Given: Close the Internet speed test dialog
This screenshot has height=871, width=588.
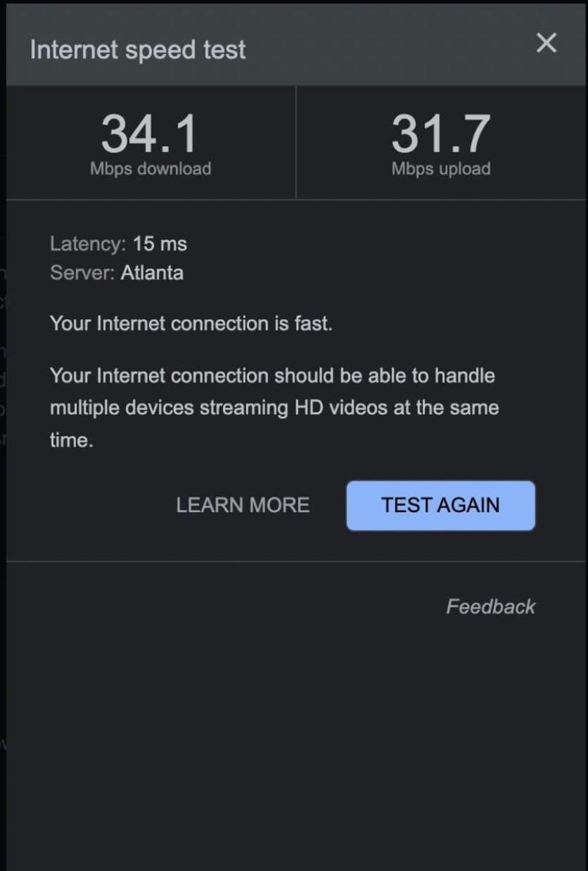Looking at the screenshot, I should point(547,44).
